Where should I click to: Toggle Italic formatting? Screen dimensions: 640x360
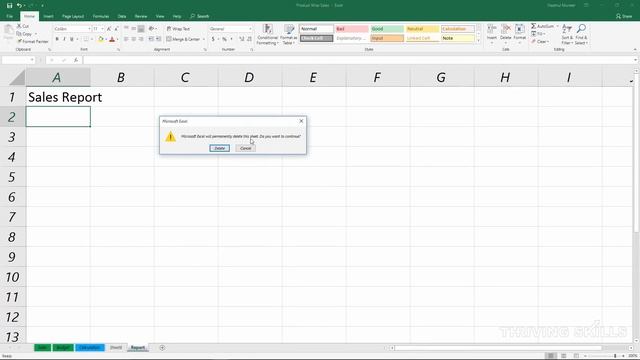64,39
